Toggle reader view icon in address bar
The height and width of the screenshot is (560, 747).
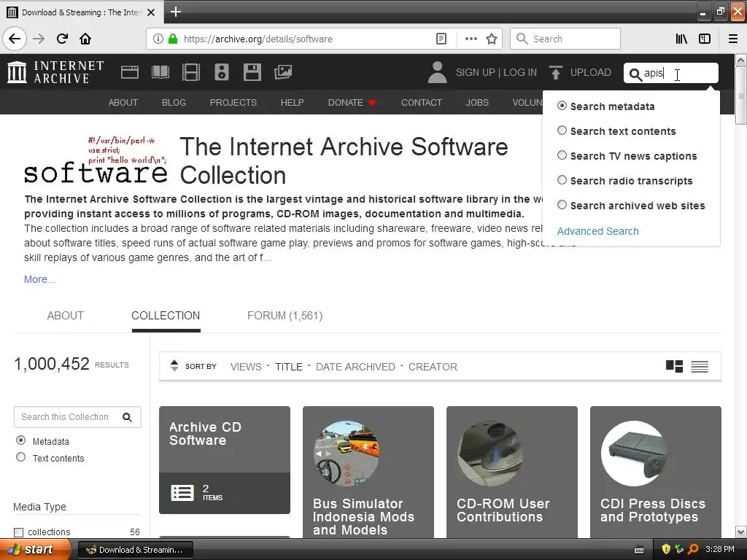(x=441, y=39)
